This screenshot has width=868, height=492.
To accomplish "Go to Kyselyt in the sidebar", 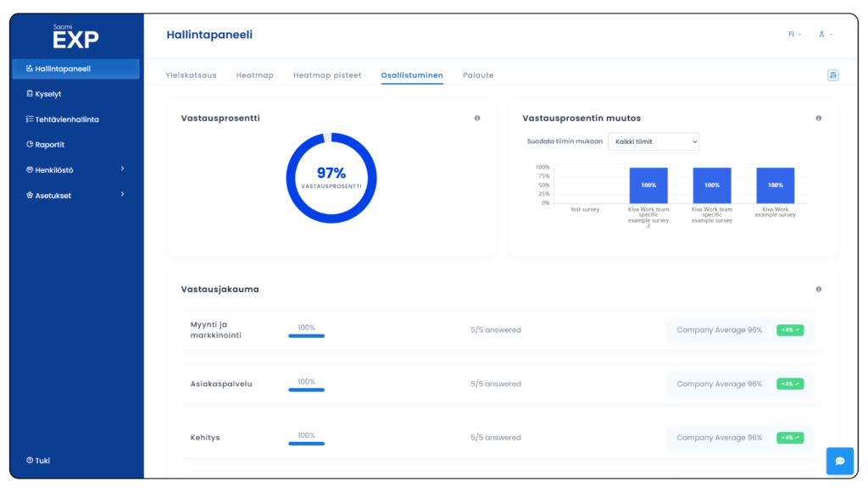I will click(47, 94).
